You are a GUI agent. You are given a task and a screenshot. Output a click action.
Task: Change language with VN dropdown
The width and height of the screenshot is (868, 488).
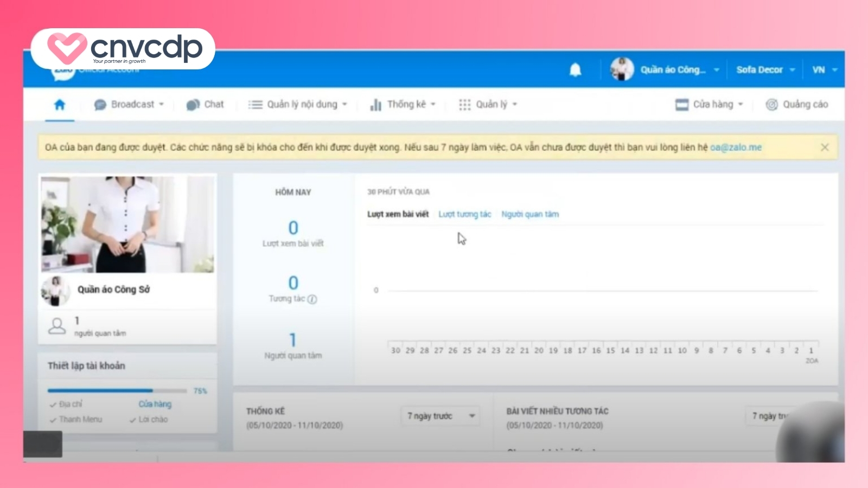(825, 70)
